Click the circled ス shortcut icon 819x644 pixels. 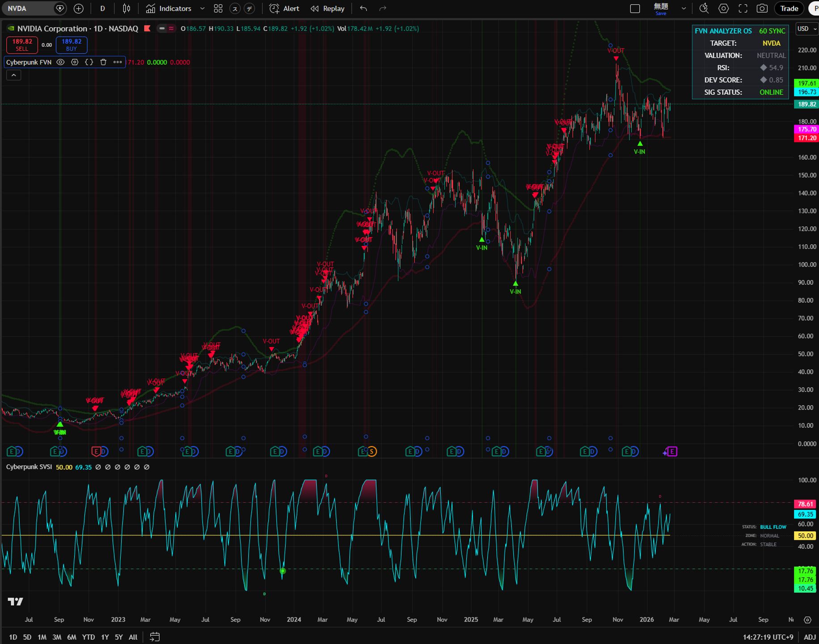tap(235, 8)
